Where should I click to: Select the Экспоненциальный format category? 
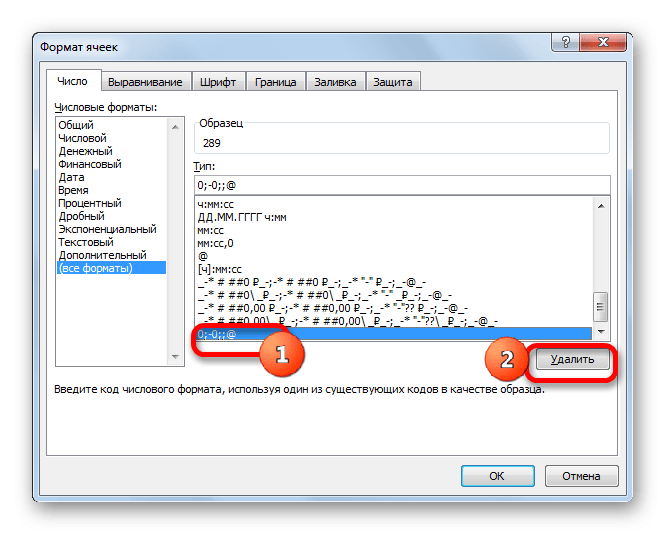[111, 229]
